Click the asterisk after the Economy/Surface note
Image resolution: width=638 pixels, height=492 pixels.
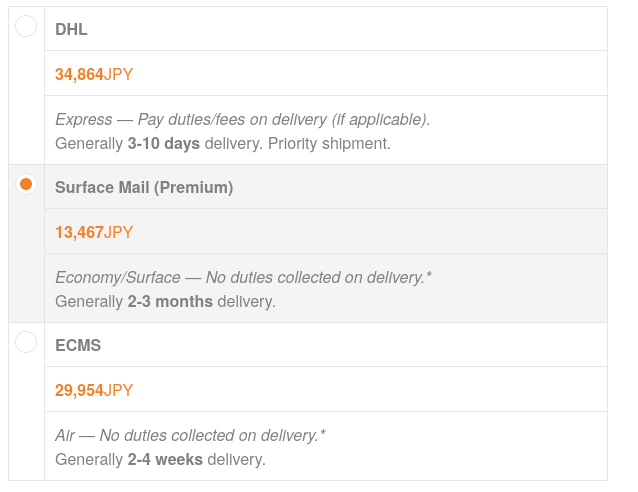click(x=429, y=275)
